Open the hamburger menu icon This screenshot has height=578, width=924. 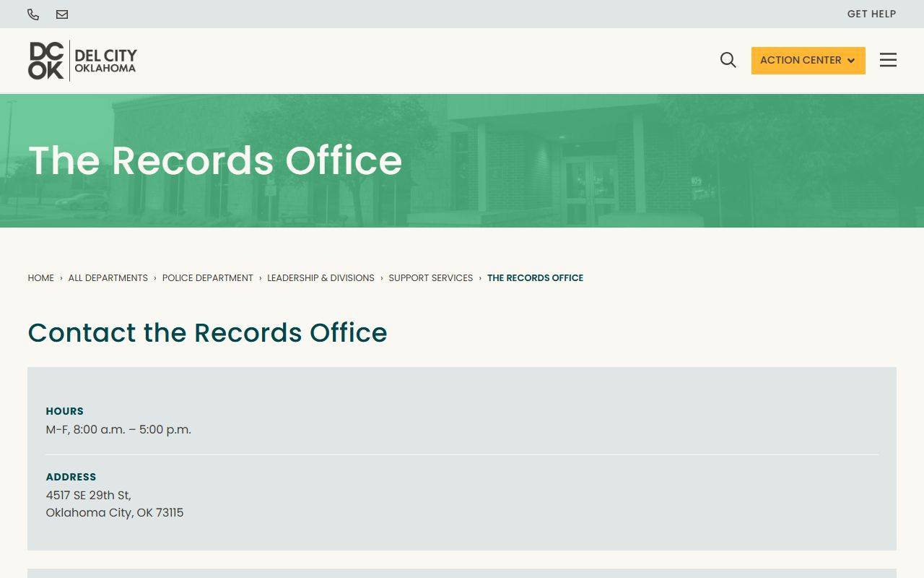tap(888, 60)
